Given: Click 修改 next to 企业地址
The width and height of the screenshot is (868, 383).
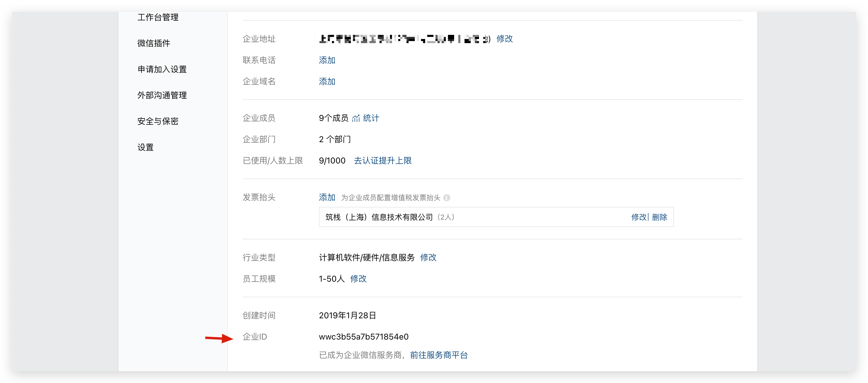Looking at the screenshot, I should pyautogui.click(x=504, y=39).
